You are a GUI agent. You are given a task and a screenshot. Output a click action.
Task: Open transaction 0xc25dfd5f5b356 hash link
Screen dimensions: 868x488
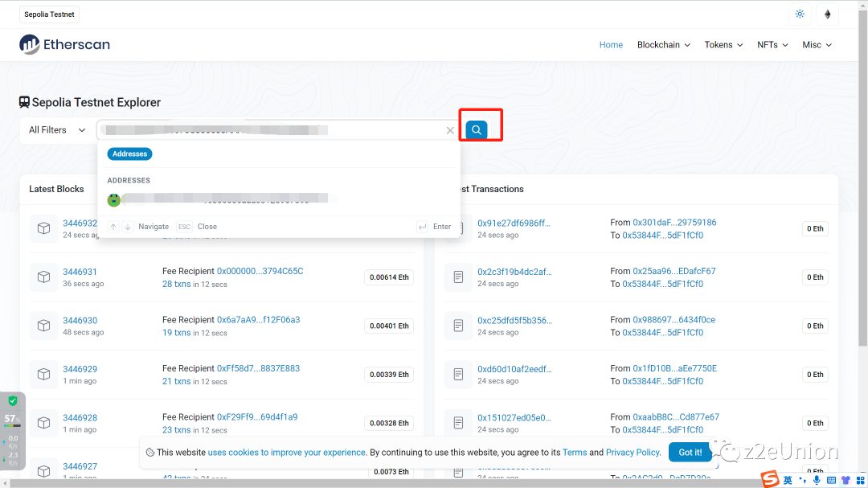(x=515, y=321)
